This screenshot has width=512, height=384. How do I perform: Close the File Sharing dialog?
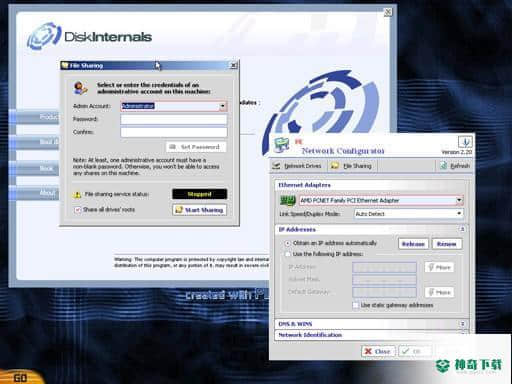(x=234, y=65)
